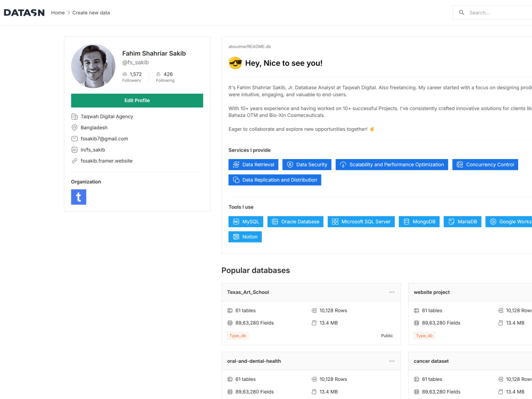This screenshot has height=399, width=532.
Task: Click the Followers people icon
Action: point(124,74)
